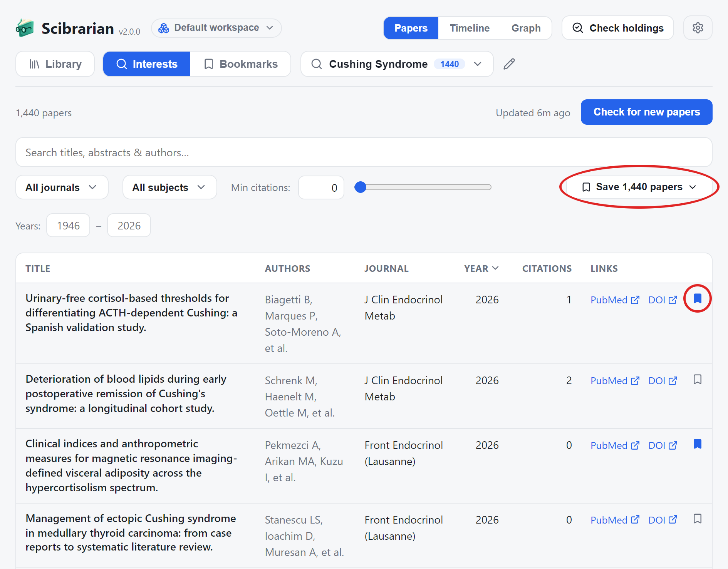This screenshot has width=728, height=569.
Task: Open the Library tab
Action: [55, 64]
